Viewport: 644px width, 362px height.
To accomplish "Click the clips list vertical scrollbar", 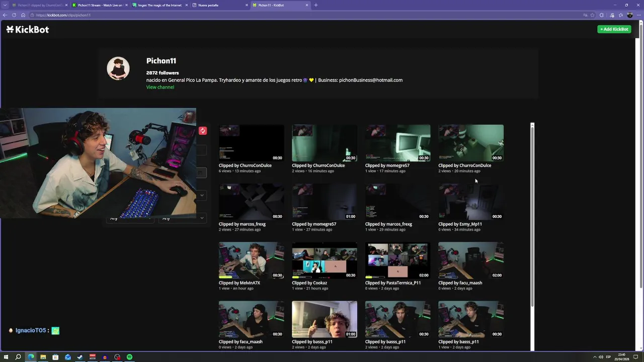I will click(532, 216).
